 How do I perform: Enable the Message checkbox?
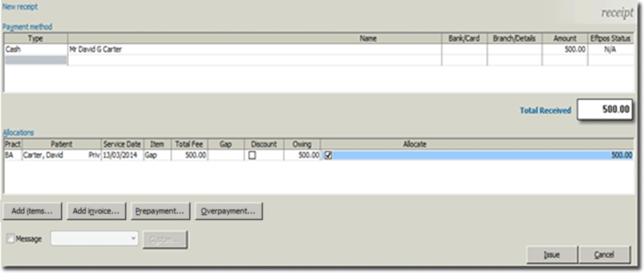coord(10,239)
